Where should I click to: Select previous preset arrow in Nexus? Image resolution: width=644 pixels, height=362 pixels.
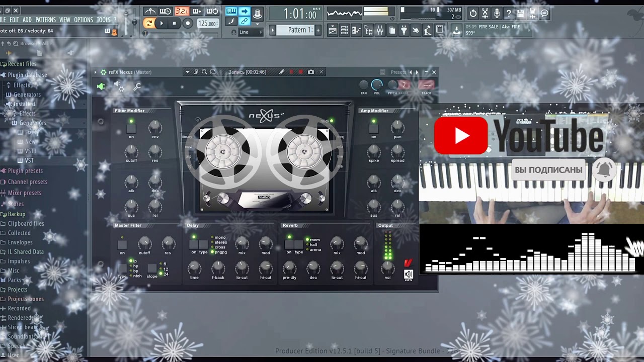coord(411,72)
